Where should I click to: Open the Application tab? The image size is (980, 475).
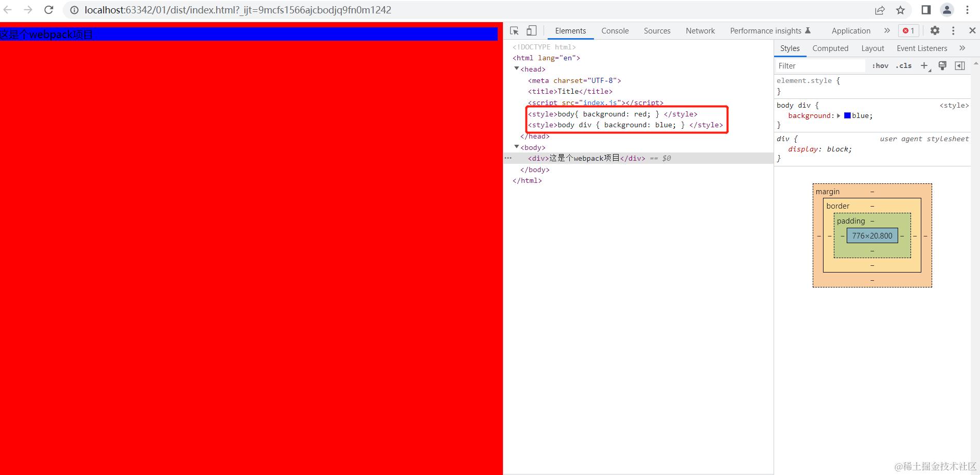851,31
